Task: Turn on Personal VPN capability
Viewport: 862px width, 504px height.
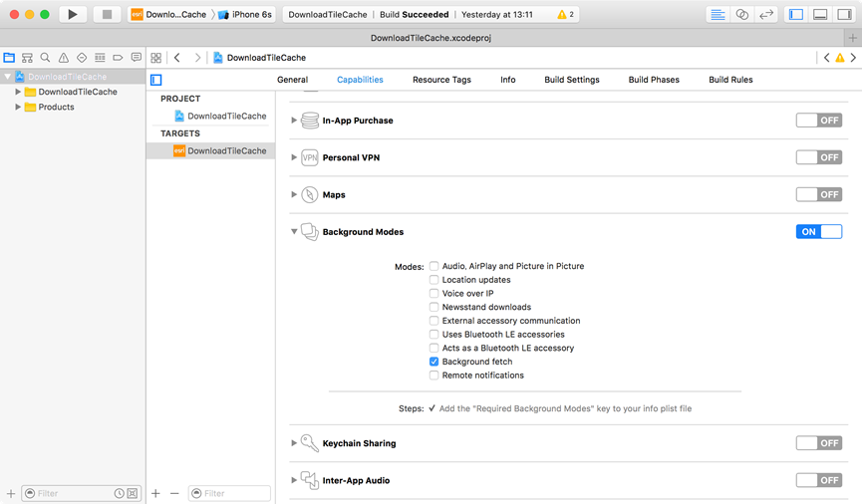Action: coord(818,157)
